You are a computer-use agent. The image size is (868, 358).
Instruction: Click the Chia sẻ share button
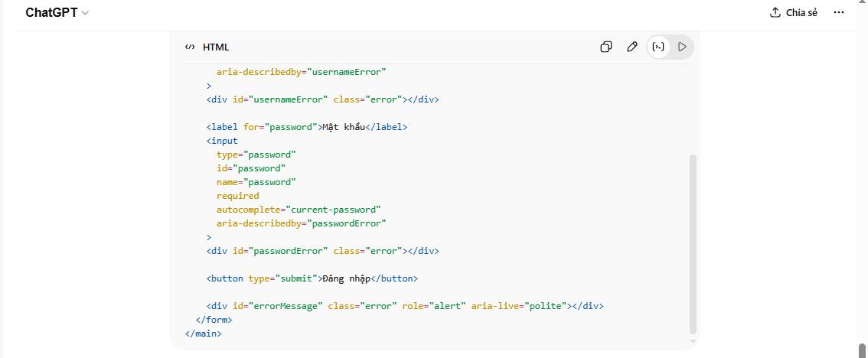(x=794, y=13)
